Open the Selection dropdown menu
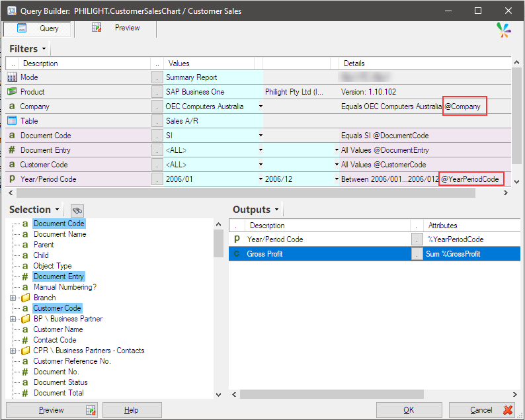 click(58, 210)
